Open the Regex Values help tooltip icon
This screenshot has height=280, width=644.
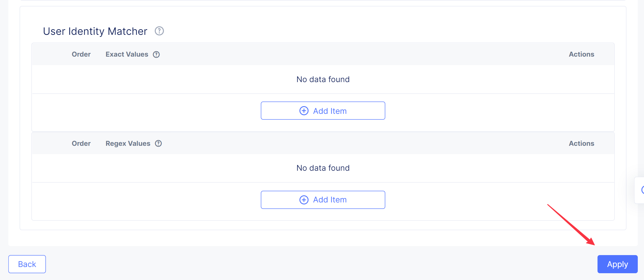(158, 144)
